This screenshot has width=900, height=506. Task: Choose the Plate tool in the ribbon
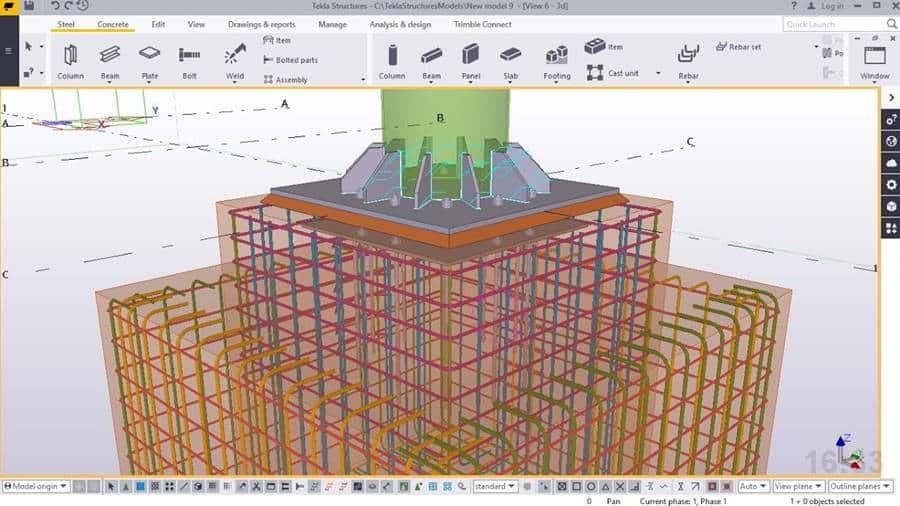tap(149, 60)
